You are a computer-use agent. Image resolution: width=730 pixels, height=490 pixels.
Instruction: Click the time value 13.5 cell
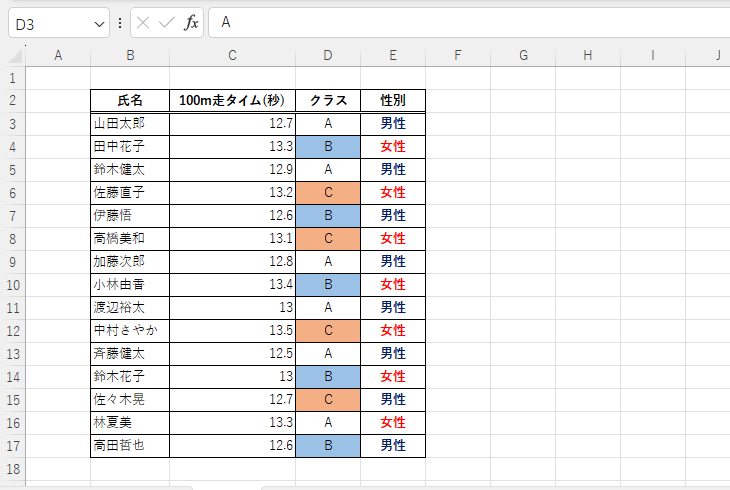coord(232,331)
